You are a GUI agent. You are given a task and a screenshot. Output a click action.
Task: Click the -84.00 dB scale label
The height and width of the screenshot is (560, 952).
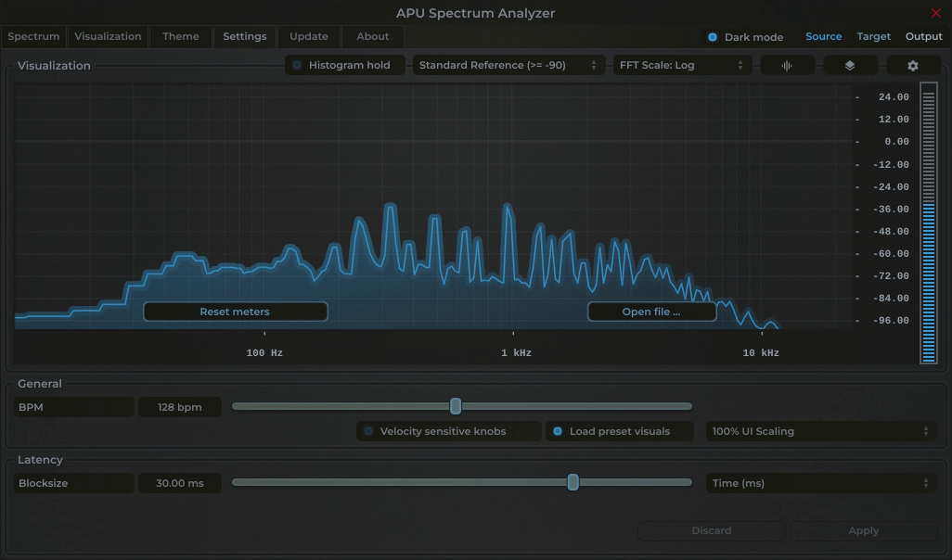click(891, 299)
